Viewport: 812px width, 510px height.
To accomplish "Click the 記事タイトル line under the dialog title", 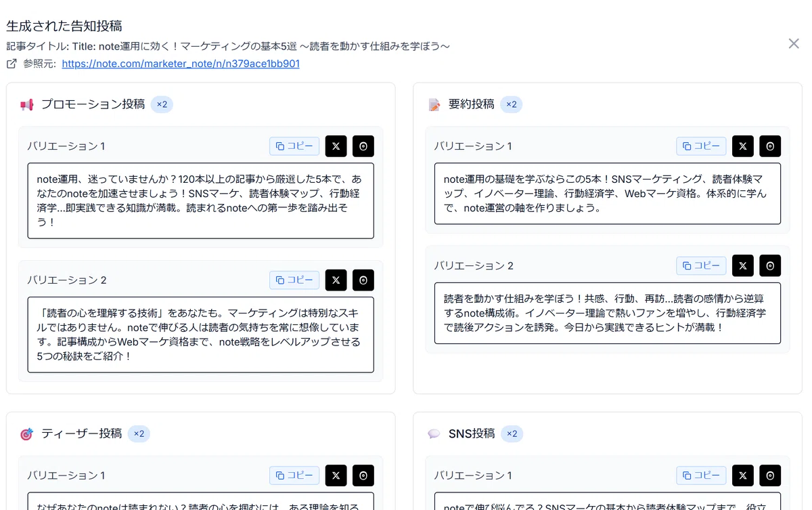I will (x=228, y=46).
